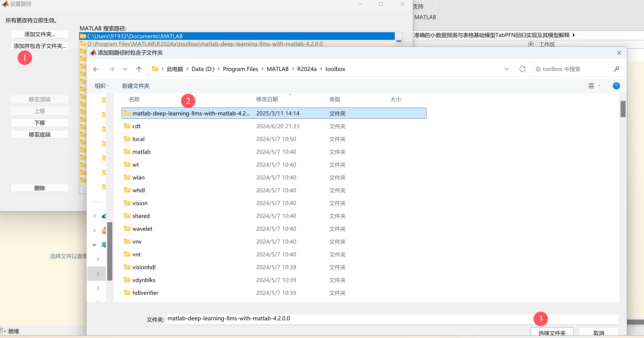
Task: Click navigation pane scrollbar thumb
Action: point(110,251)
